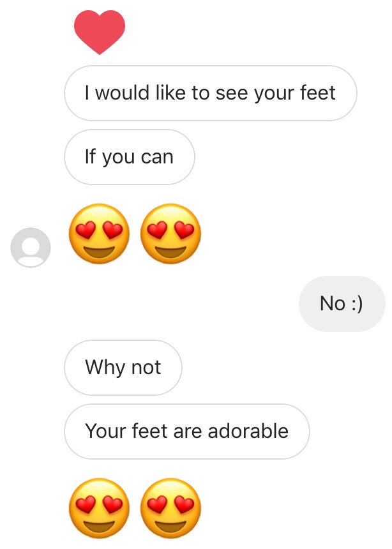
Task: Click the word "can" in the second bubble
Action: [156, 157]
